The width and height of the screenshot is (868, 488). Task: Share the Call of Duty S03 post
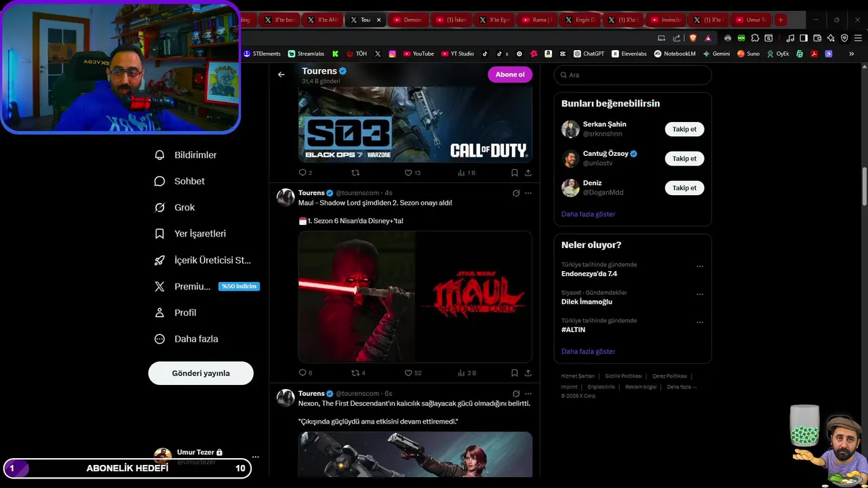(x=528, y=173)
